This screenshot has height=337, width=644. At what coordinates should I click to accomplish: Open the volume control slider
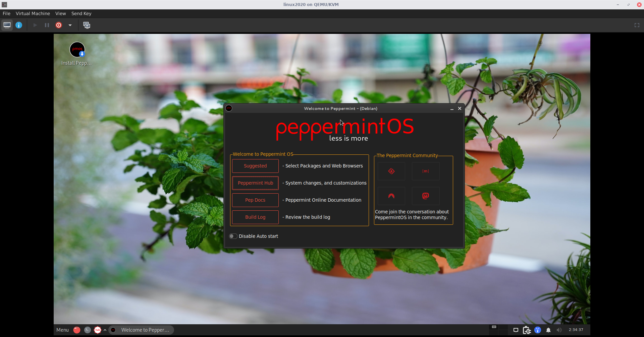(x=559, y=330)
